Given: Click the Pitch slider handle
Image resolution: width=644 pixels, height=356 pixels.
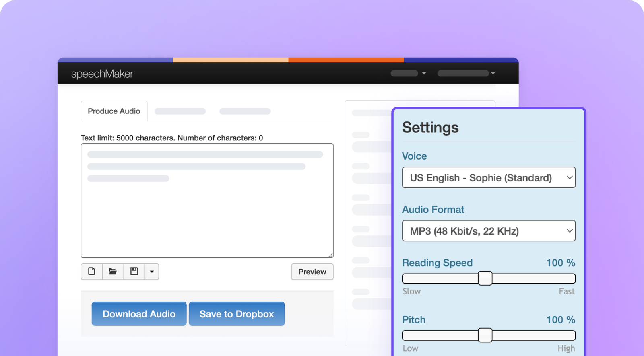Looking at the screenshot, I should (x=485, y=335).
